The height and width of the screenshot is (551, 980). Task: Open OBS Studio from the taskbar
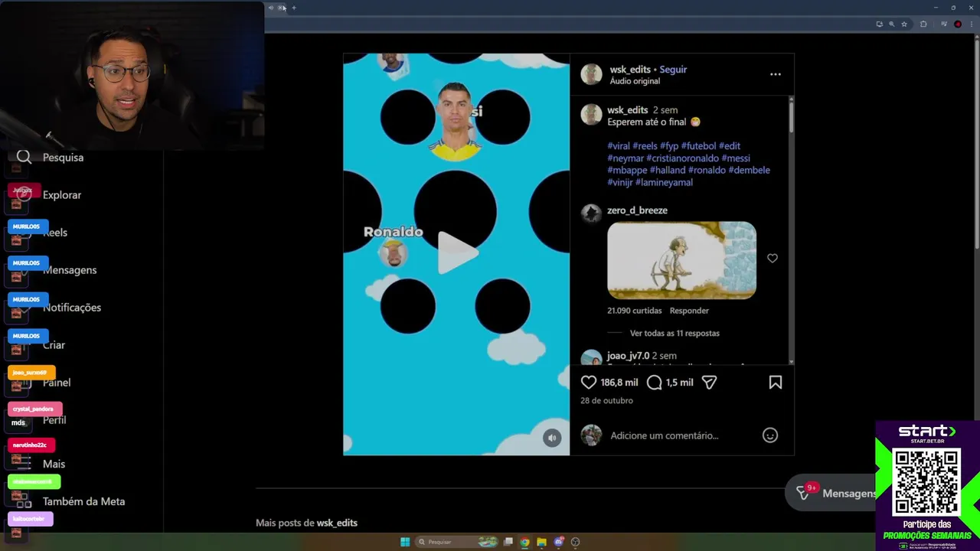(x=576, y=542)
